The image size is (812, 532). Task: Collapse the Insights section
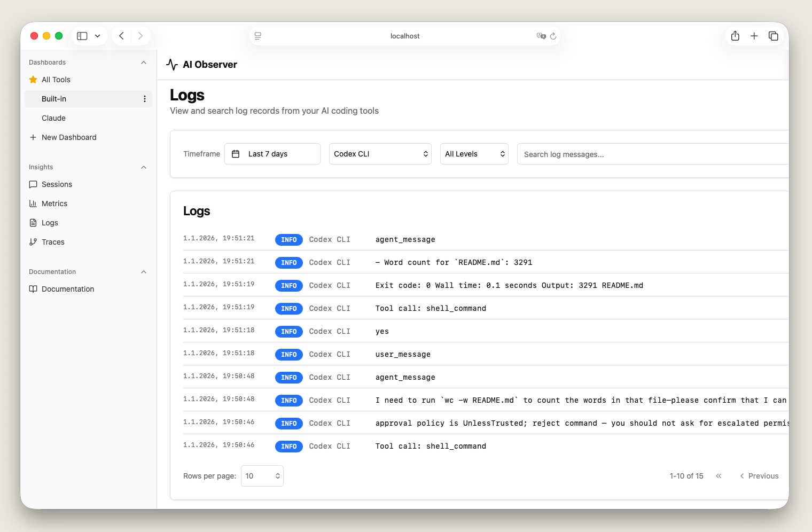click(143, 167)
